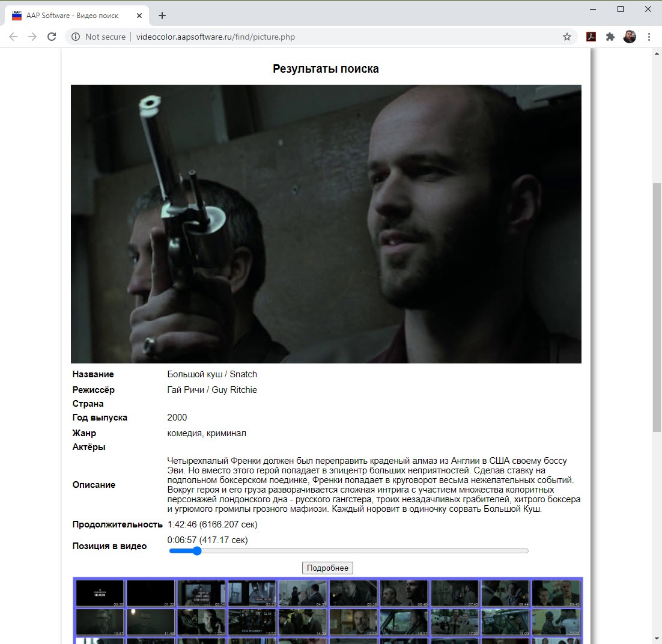Click the Позиция в видео label
The height and width of the screenshot is (644, 662).
[x=109, y=546]
